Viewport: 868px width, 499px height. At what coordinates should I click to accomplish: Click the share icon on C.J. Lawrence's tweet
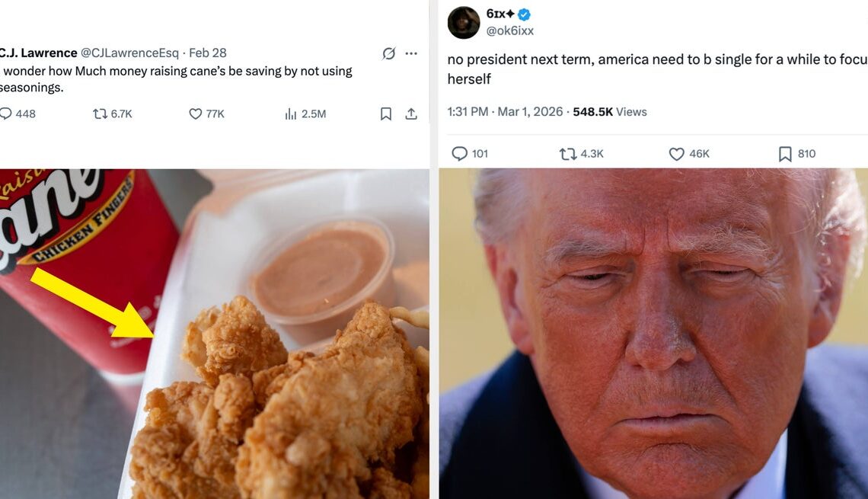(x=411, y=113)
